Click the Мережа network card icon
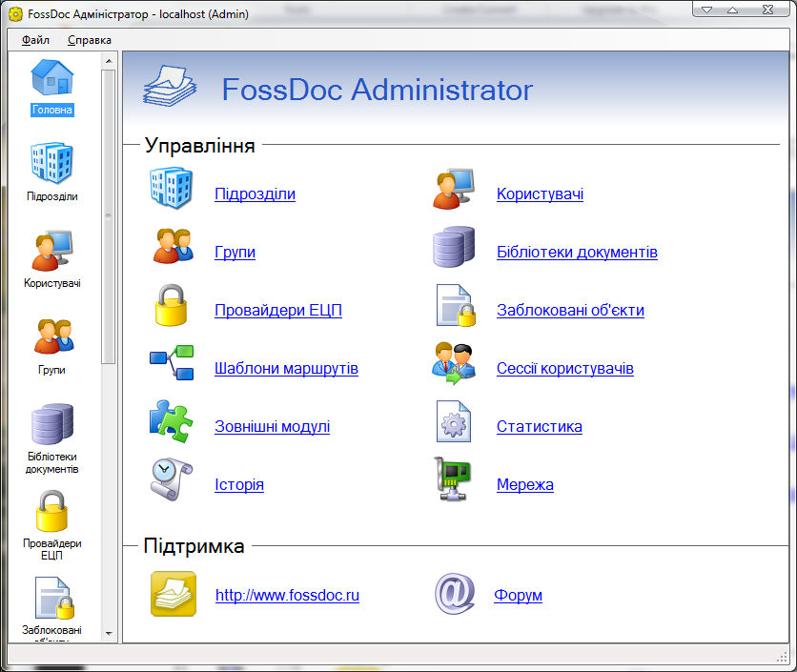The height and width of the screenshot is (672, 797). coord(453,479)
